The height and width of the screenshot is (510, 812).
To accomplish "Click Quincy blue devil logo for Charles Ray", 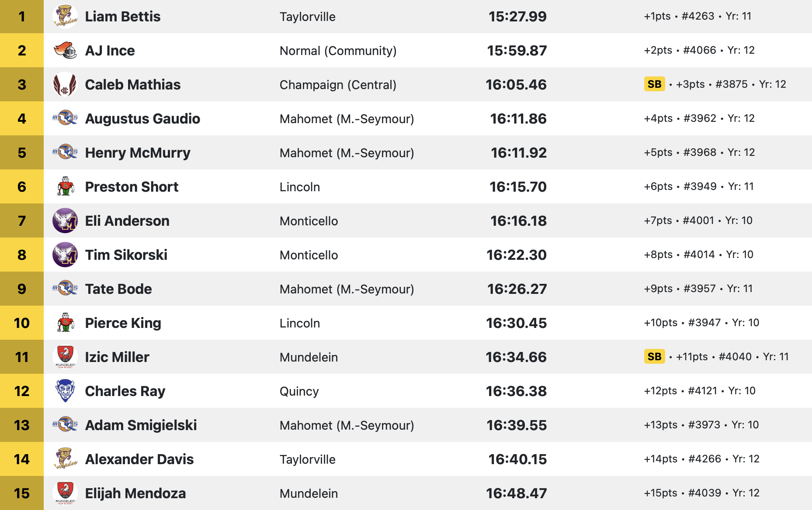I will pyautogui.click(x=65, y=391).
